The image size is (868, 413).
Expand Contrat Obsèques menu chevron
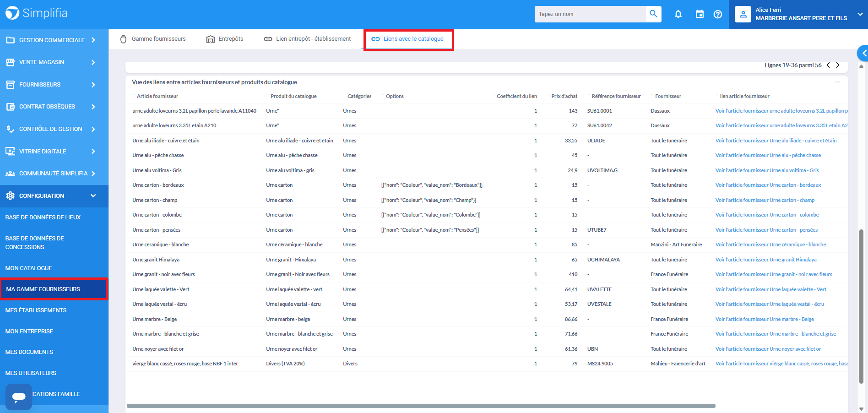tap(93, 107)
